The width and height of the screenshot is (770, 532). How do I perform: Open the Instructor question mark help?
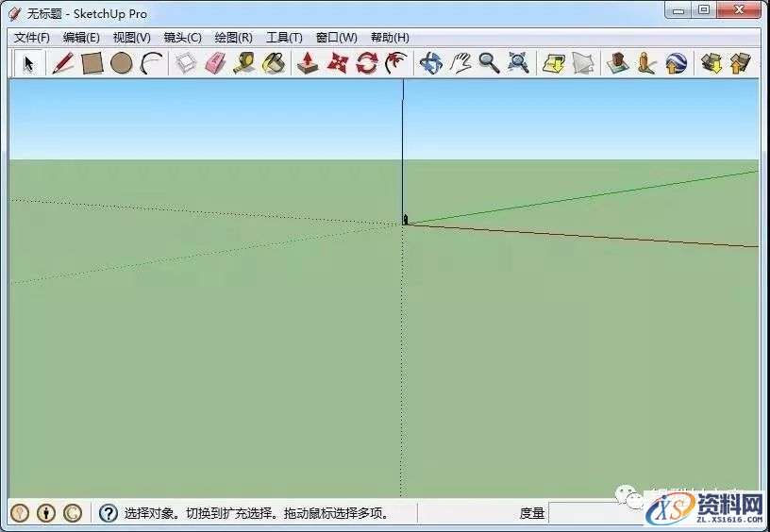pos(108,513)
